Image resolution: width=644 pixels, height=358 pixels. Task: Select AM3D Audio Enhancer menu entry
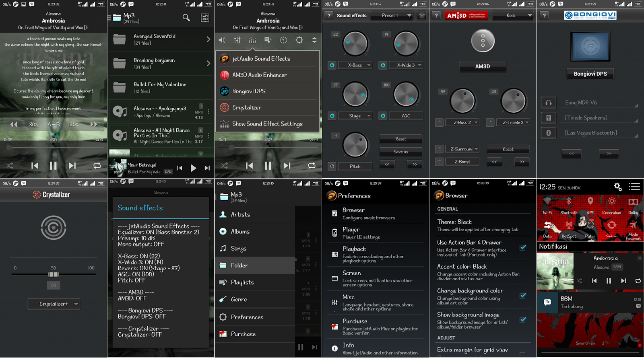[x=268, y=75]
